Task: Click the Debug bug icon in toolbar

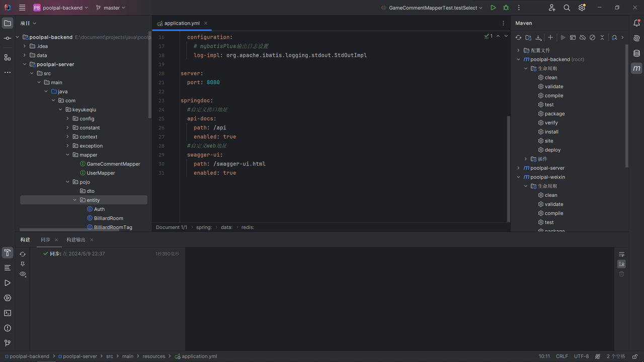Action: click(x=506, y=8)
